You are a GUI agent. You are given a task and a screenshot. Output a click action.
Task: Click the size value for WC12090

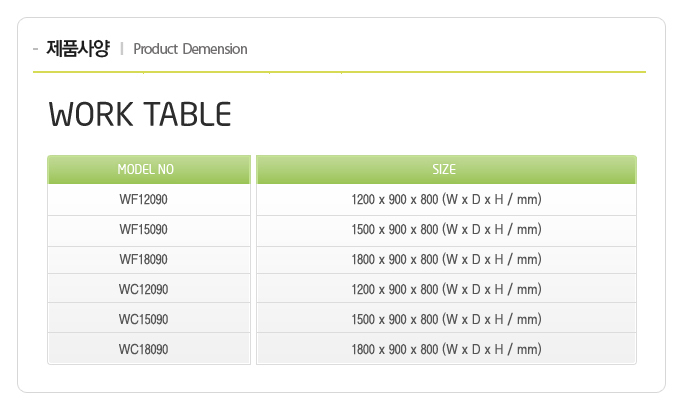446,290
